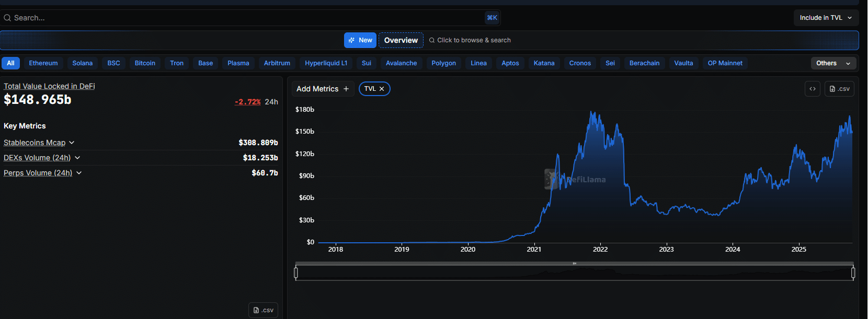The width and height of the screenshot is (868, 319).
Task: Select the All chains filter
Action: click(10, 63)
